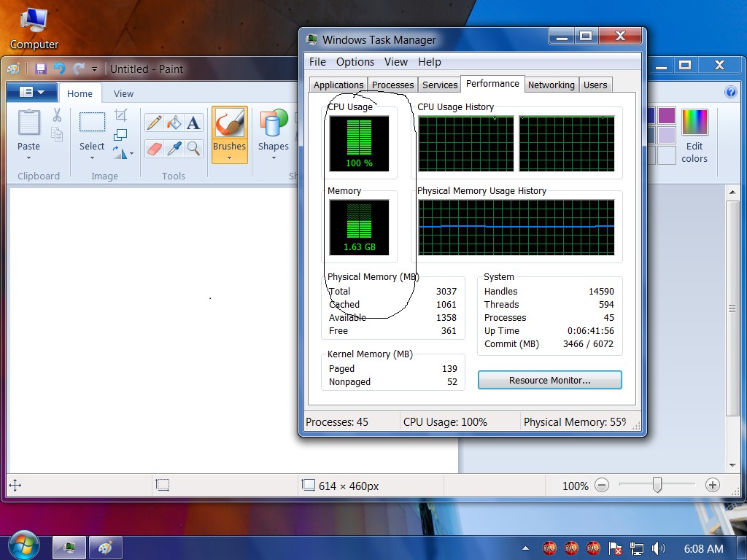Viewport: 747px width, 560px height.
Task: Click the zoom slider handle
Action: [x=657, y=485]
